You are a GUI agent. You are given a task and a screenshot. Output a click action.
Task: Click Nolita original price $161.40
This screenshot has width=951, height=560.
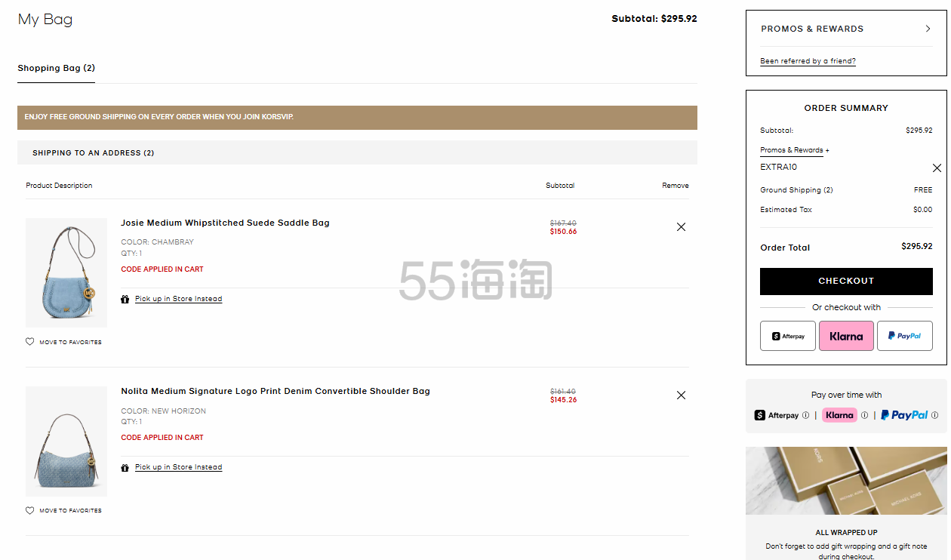tap(563, 392)
